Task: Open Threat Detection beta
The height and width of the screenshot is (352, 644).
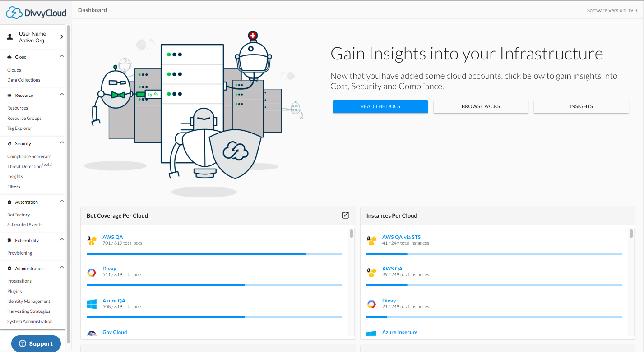Action: click(x=30, y=166)
